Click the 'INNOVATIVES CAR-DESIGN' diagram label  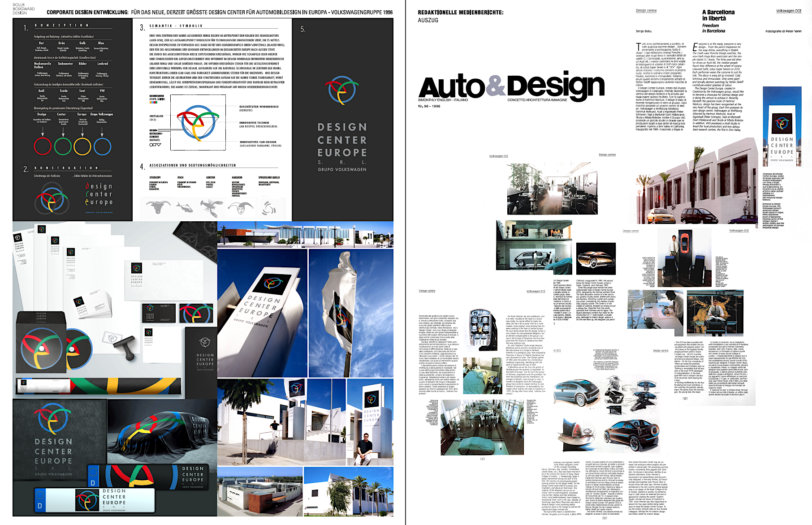click(x=258, y=142)
